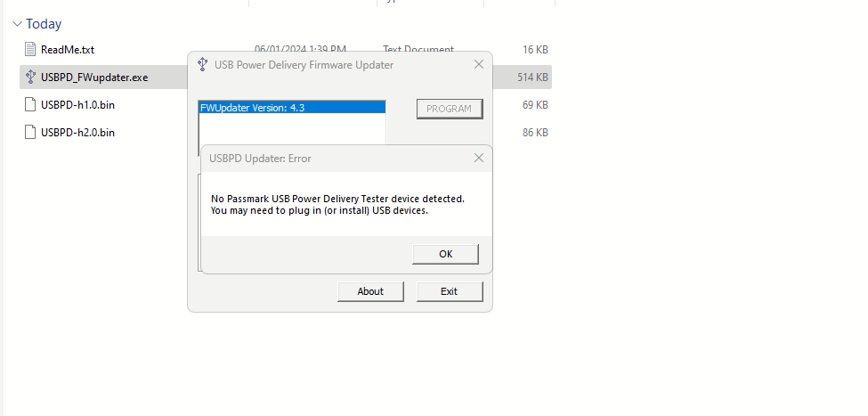This screenshot has width=868, height=416.
Task: Select the USBPD_FWupdater.exe file
Action: click(94, 77)
